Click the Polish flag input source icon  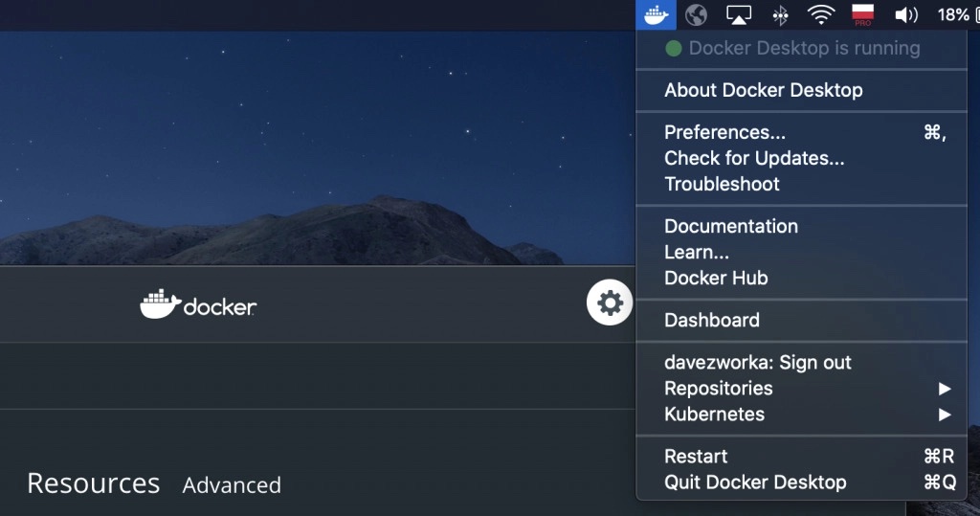(862, 14)
